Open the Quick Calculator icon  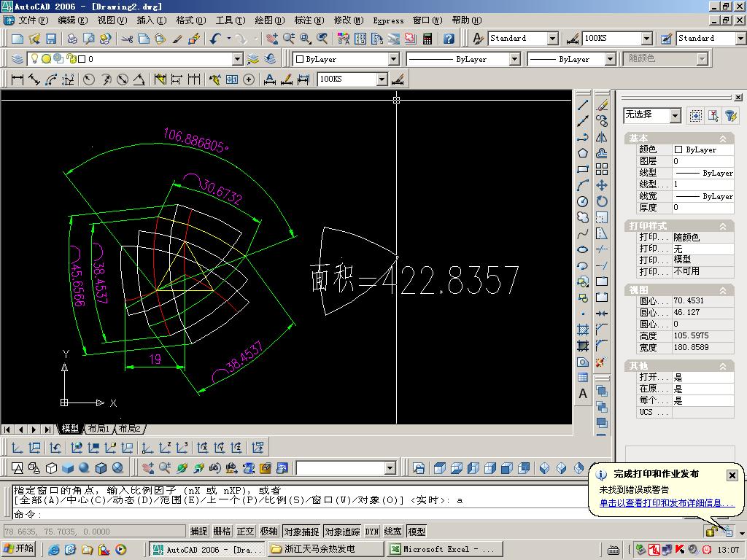(427, 39)
